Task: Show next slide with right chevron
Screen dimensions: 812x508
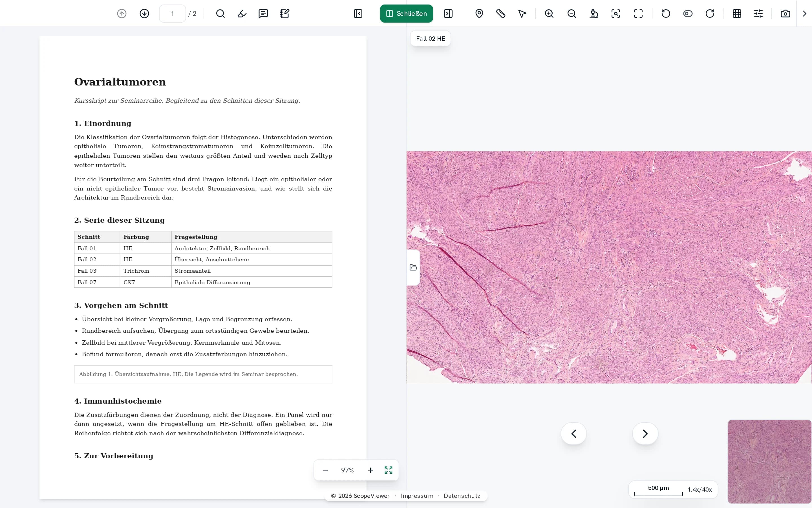Action: [645, 433]
